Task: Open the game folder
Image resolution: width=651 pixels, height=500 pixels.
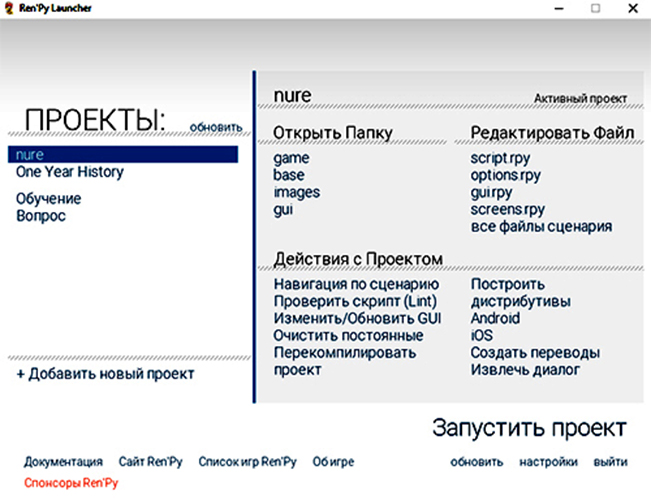Action: 291,158
